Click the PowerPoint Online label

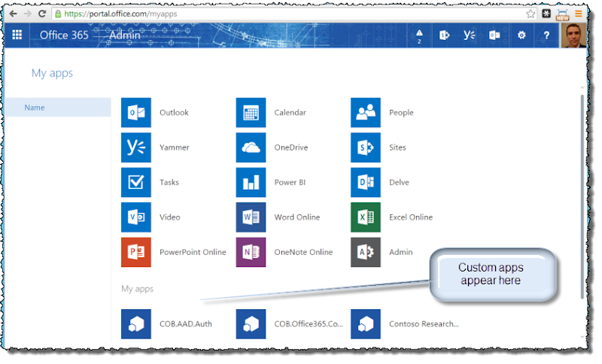point(193,252)
